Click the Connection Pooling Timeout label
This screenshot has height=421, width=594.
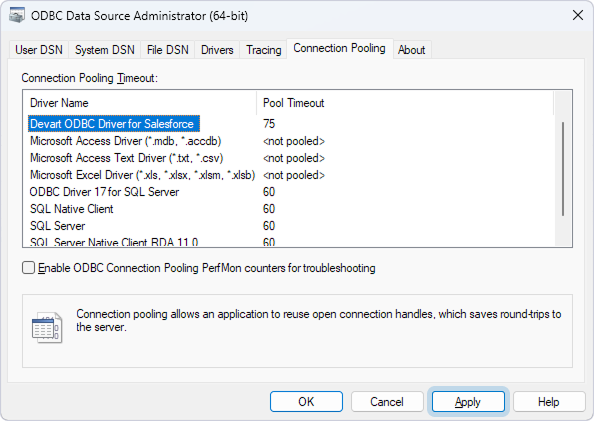pyautogui.click(x=89, y=78)
